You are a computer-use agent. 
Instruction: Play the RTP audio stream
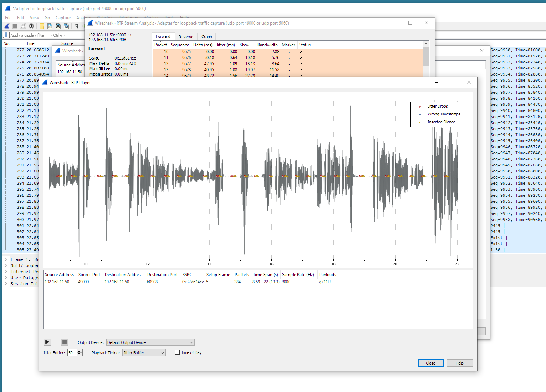pyautogui.click(x=47, y=342)
